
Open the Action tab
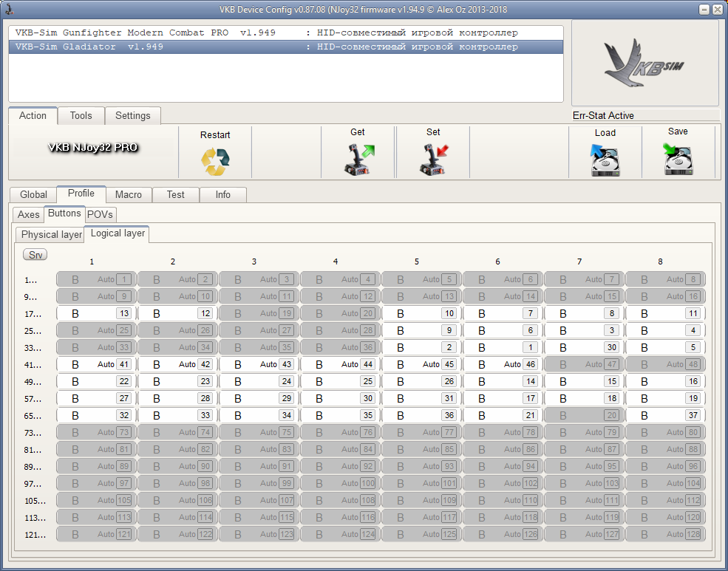[33, 115]
